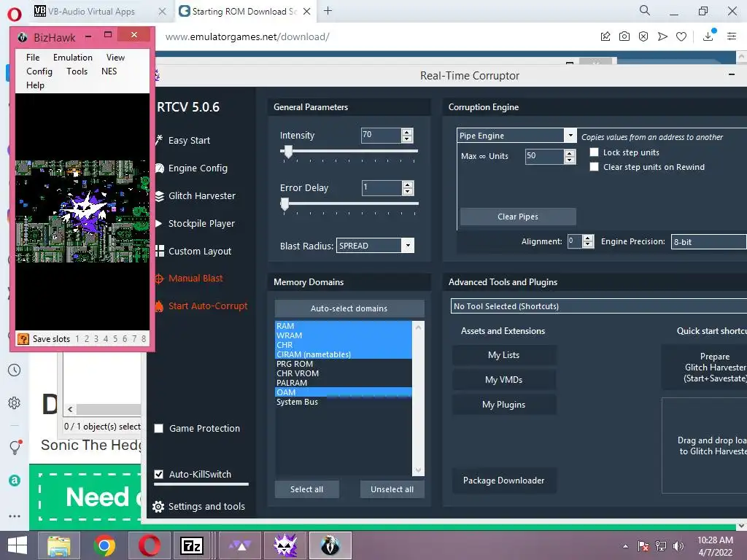Open Opera sidebar settings gear icon
The image size is (747, 560).
(15, 402)
